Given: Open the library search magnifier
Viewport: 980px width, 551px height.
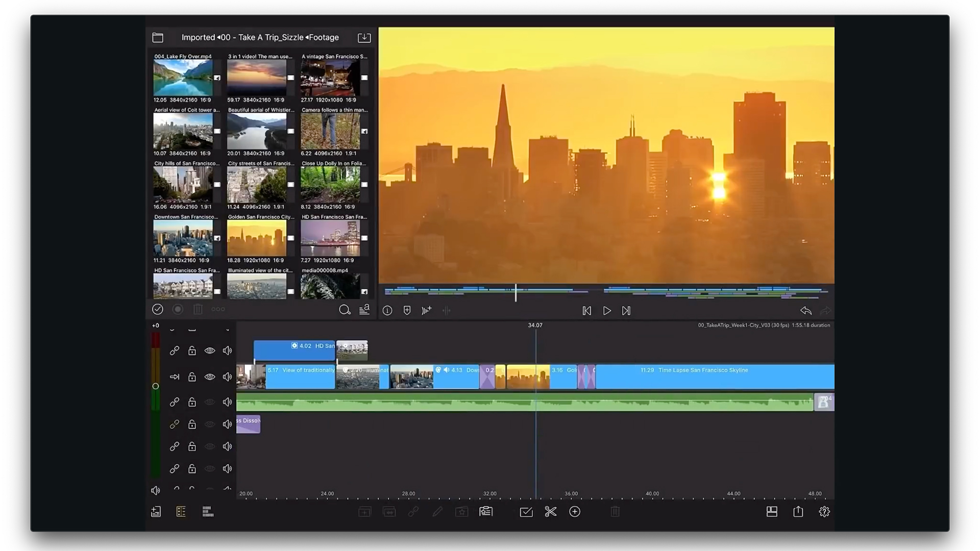Looking at the screenshot, I should click(345, 310).
